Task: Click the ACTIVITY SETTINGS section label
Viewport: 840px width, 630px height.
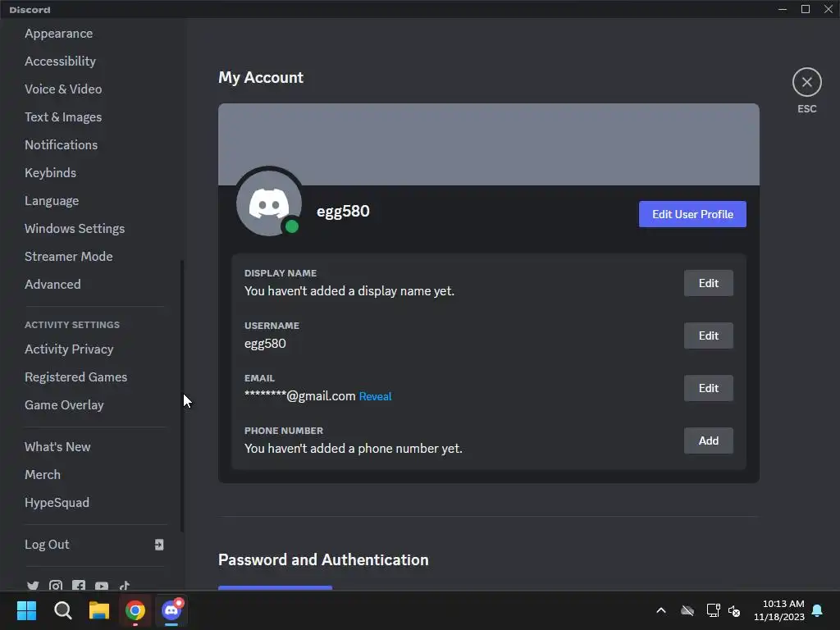Action: pyautogui.click(x=72, y=325)
